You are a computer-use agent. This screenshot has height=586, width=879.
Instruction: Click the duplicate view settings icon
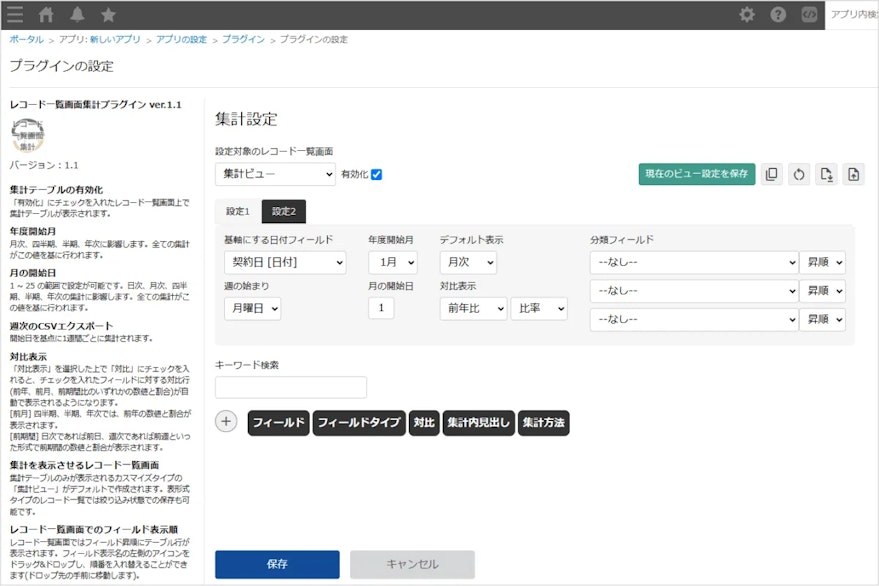click(x=771, y=175)
